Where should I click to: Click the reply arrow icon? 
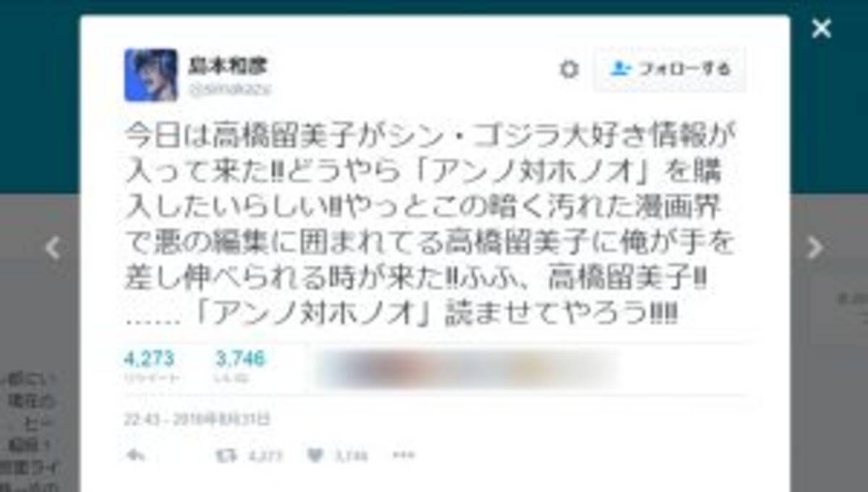(135, 456)
